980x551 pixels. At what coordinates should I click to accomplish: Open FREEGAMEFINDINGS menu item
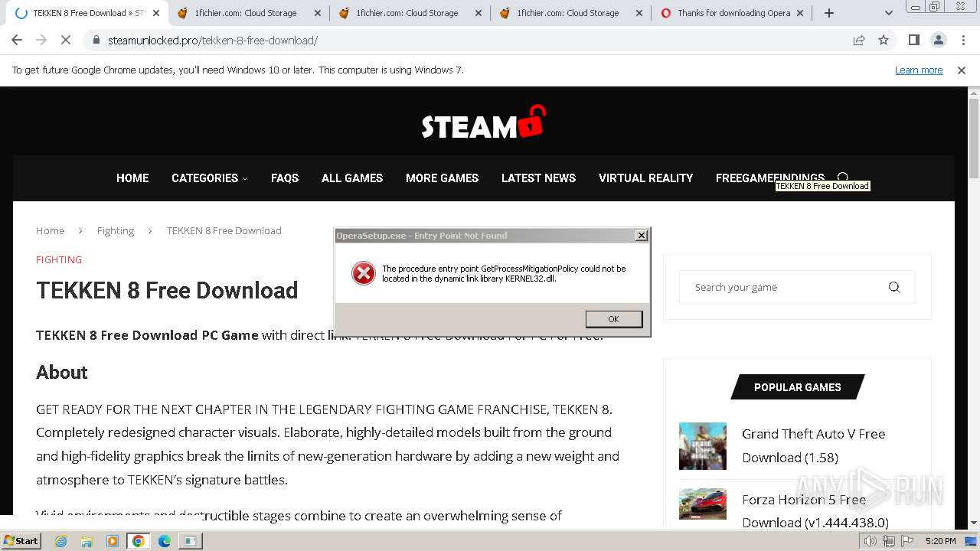[769, 178]
